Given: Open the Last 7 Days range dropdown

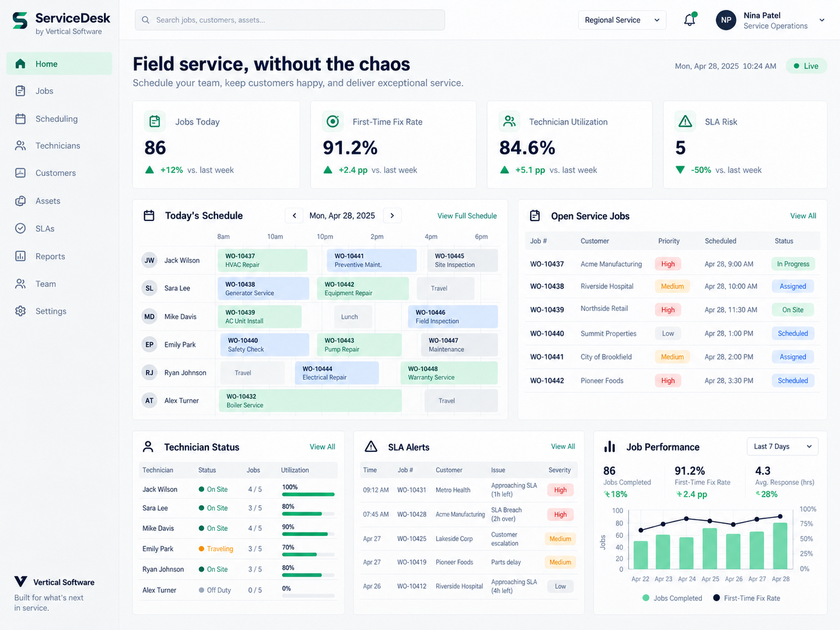Looking at the screenshot, I should pyautogui.click(x=783, y=446).
